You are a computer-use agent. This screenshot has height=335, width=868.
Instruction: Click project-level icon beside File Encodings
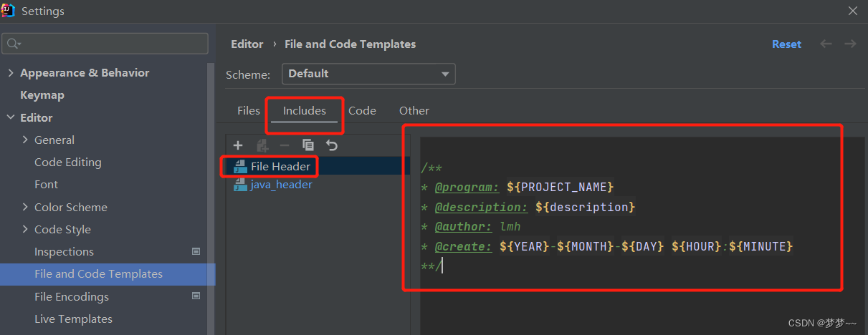point(196,296)
